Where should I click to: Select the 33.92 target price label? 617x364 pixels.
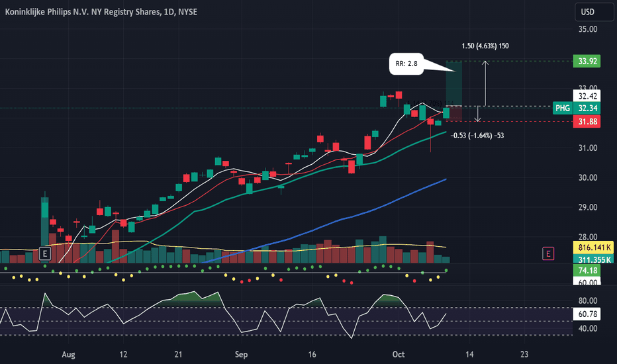(x=587, y=62)
